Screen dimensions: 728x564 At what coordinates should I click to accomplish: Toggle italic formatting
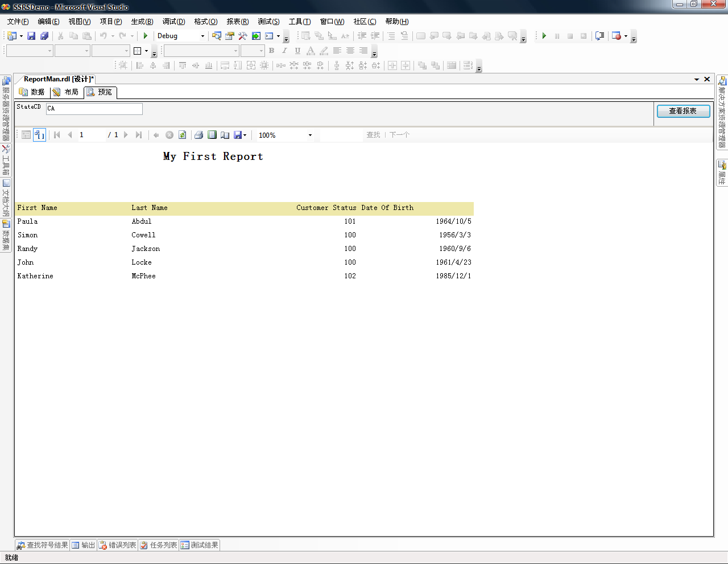coord(284,51)
